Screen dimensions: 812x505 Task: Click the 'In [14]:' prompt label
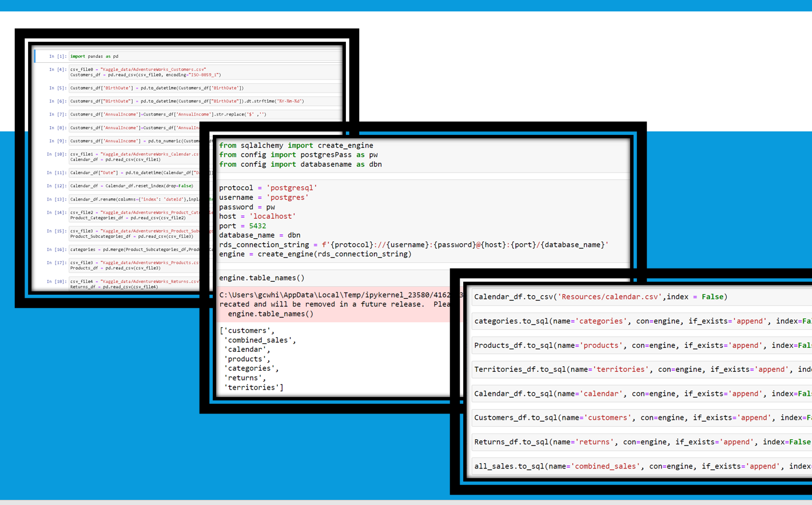pyautogui.click(x=57, y=213)
